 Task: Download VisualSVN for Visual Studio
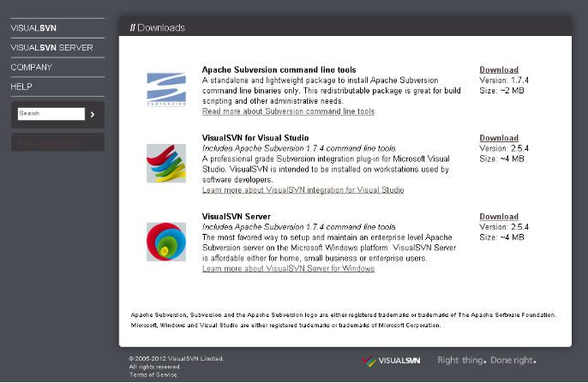(498, 138)
